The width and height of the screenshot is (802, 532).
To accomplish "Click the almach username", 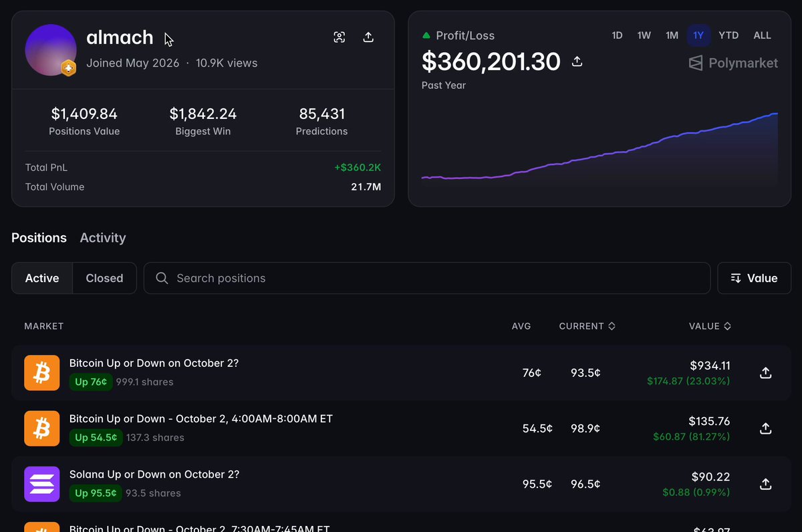I will coord(120,37).
